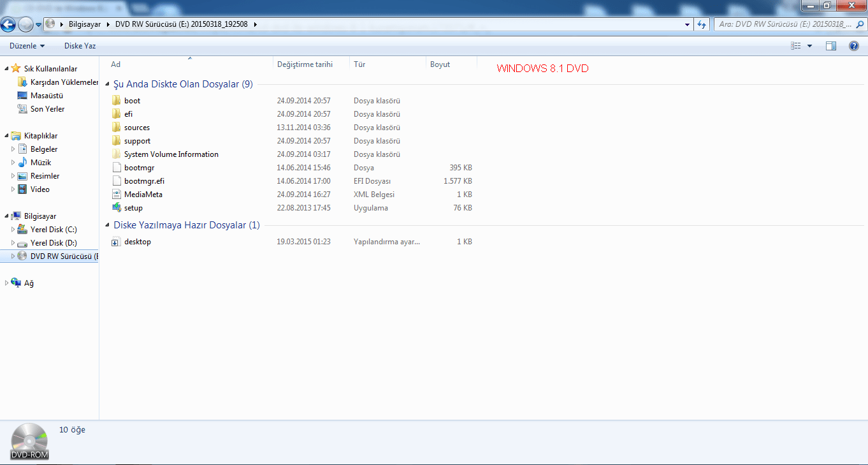Expand the Belgeler library arrow

click(13, 149)
